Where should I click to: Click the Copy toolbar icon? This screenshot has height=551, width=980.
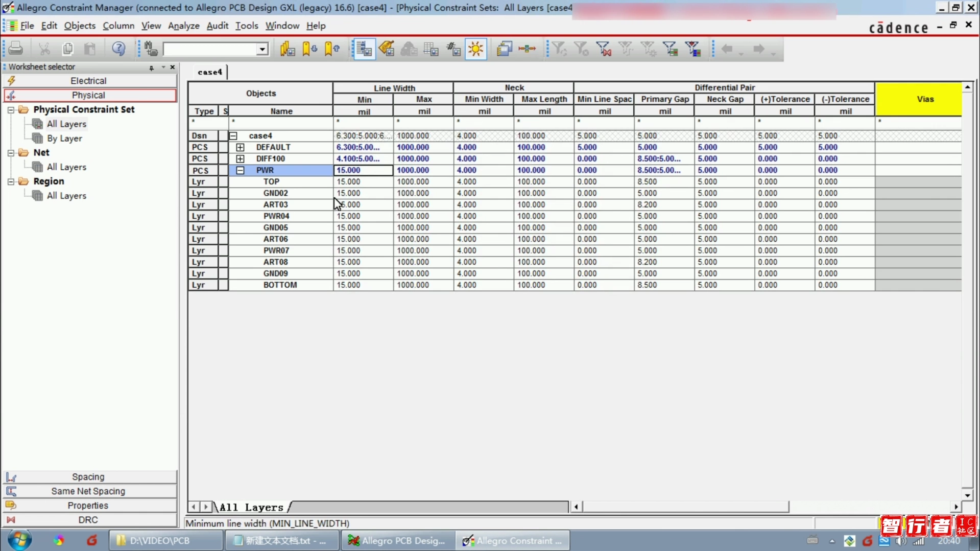67,49
